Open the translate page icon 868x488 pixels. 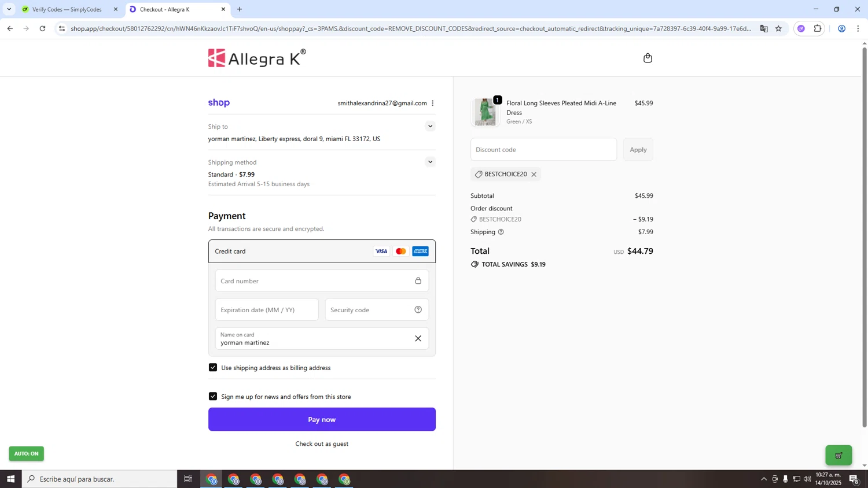(x=764, y=29)
